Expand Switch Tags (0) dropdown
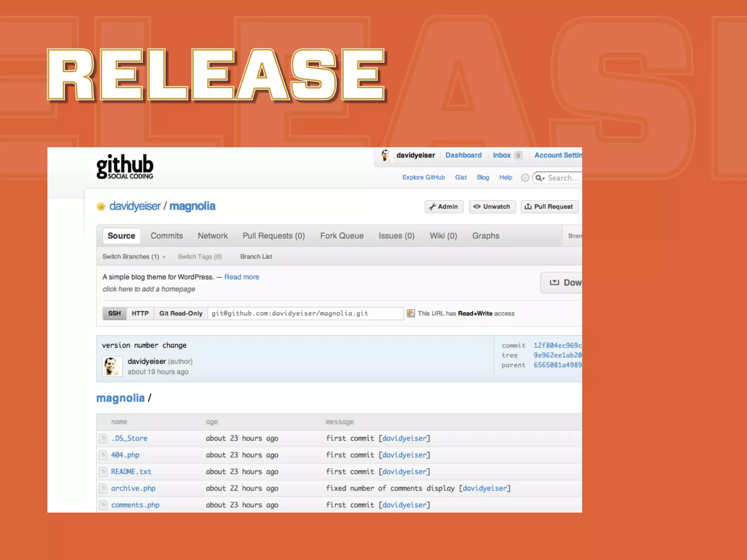Screen dimensions: 747x560 pyautogui.click(x=200, y=257)
